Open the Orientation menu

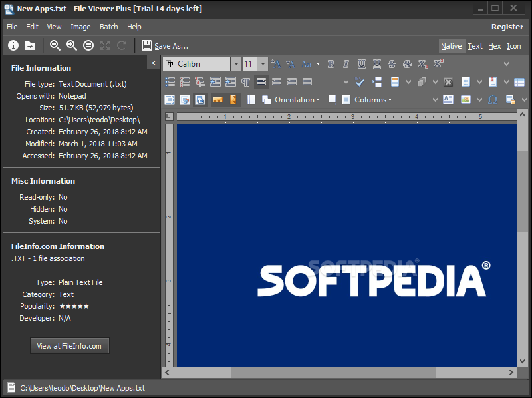(x=297, y=99)
